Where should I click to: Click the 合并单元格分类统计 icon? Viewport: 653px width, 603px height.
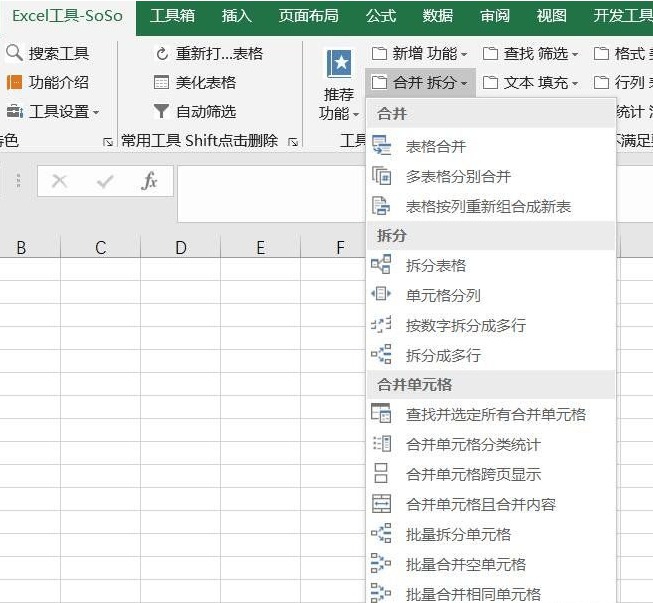[382, 444]
